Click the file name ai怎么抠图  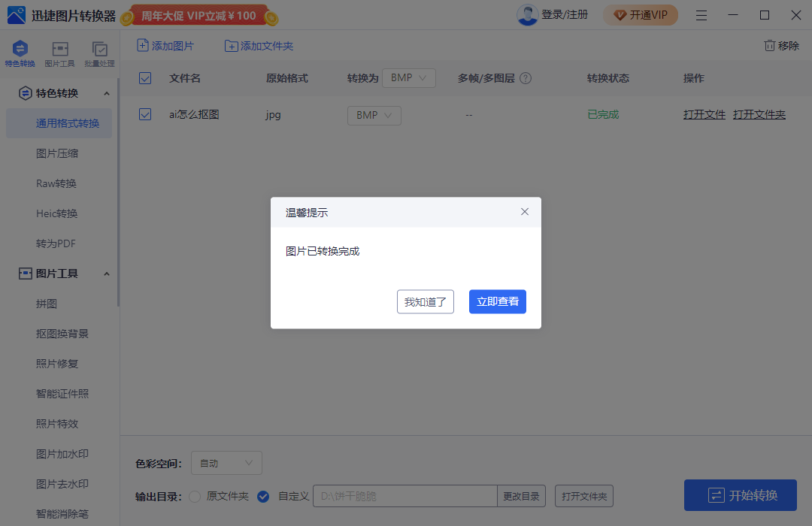click(194, 114)
